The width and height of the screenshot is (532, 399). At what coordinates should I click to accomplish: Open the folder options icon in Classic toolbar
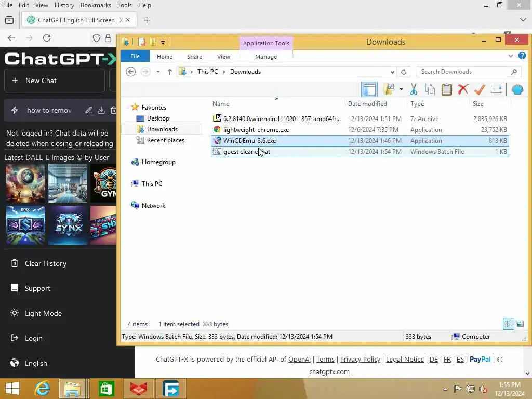[x=389, y=89]
